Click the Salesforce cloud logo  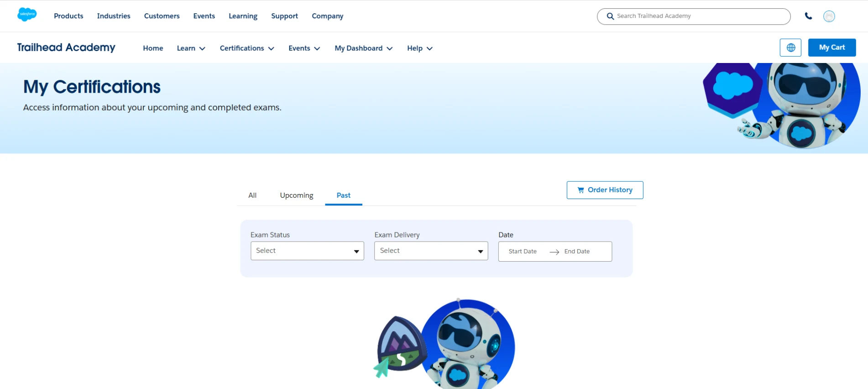27,15
